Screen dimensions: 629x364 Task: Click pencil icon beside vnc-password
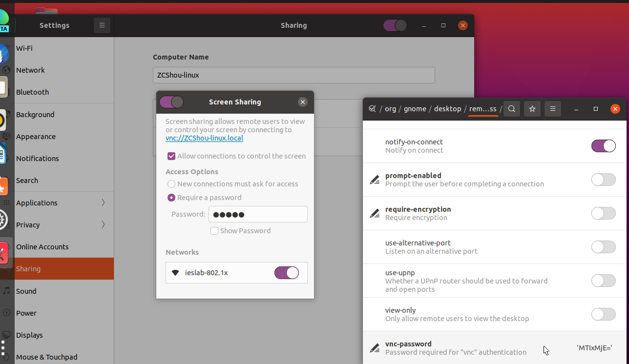[x=375, y=348]
